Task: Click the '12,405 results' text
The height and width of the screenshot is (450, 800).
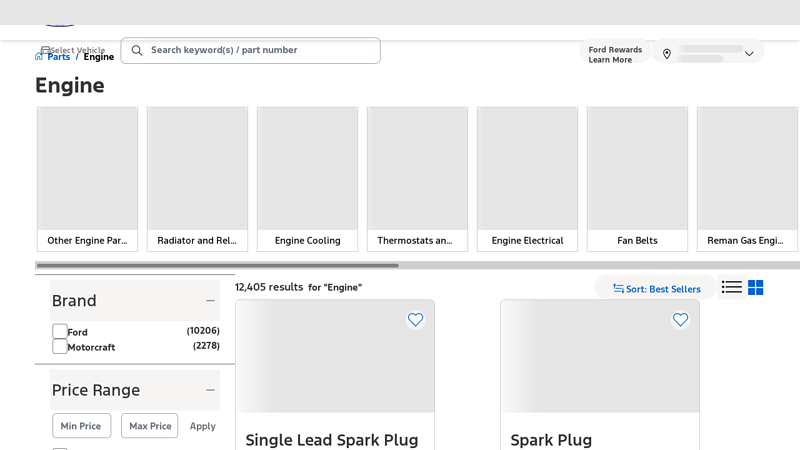Action: 269,287
